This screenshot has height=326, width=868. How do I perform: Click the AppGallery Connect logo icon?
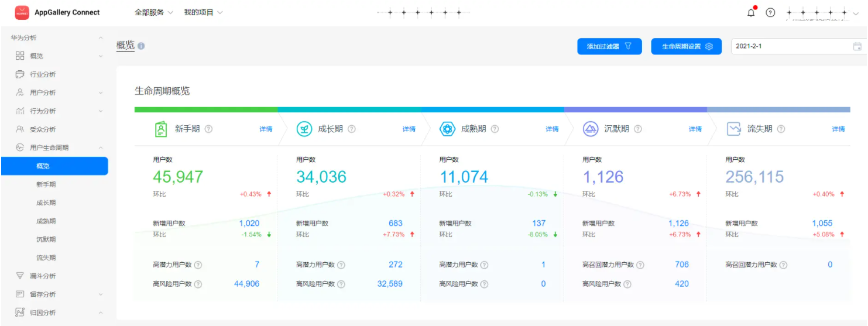[22, 12]
